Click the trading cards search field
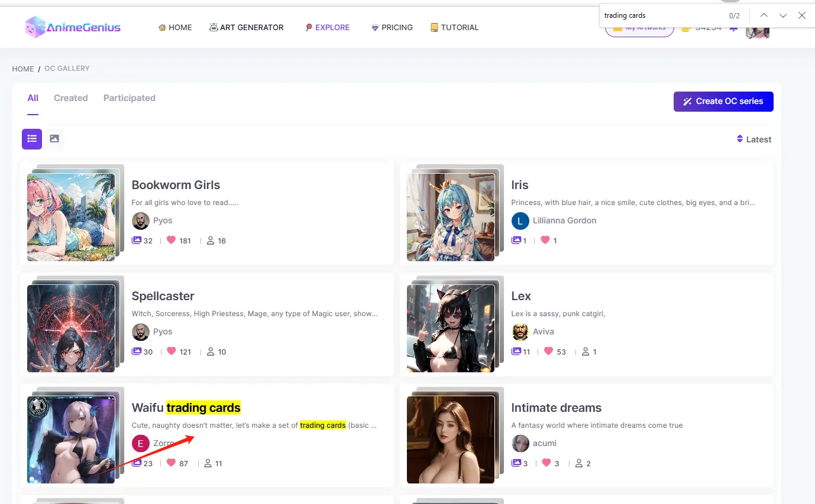This screenshot has height=504, width=815. 659,16
